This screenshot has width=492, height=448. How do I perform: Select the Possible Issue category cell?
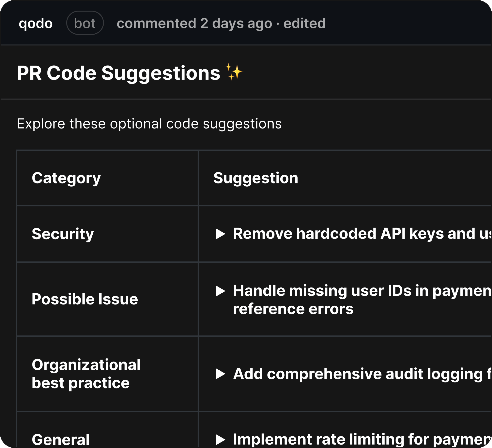click(85, 299)
